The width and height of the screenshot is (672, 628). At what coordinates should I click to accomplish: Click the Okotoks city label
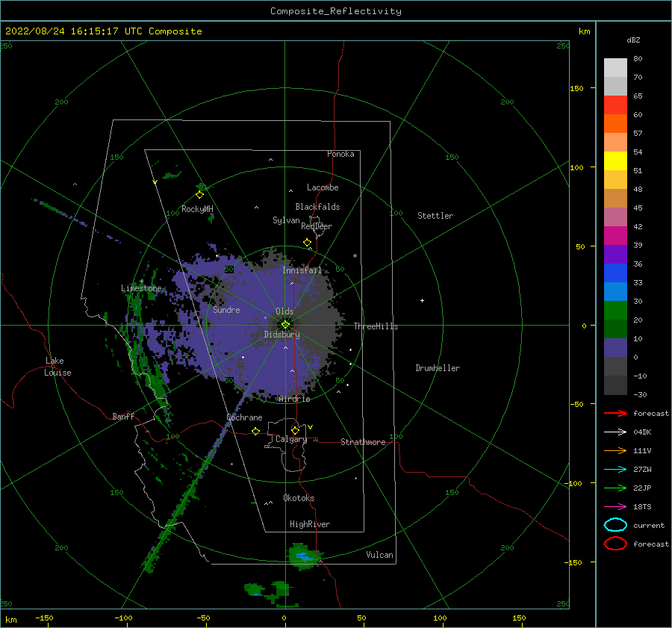point(299,498)
